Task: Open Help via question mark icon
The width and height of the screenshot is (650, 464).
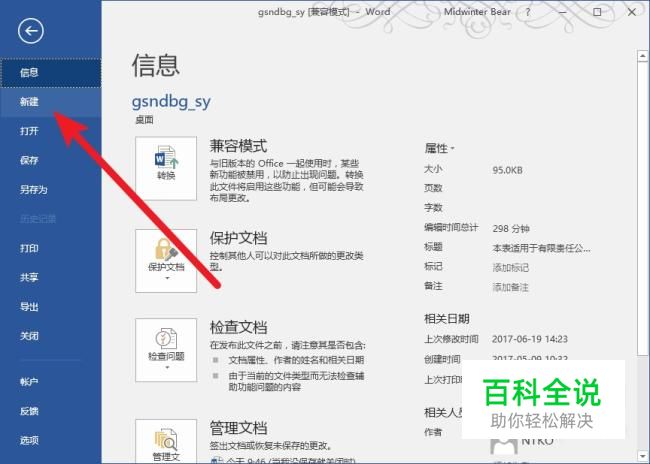Action: pyautogui.click(x=528, y=12)
